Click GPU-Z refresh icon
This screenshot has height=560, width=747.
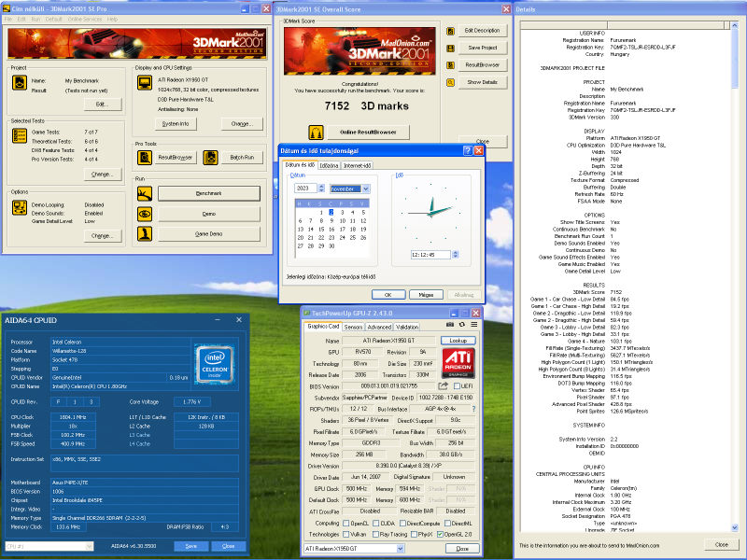tap(461, 325)
